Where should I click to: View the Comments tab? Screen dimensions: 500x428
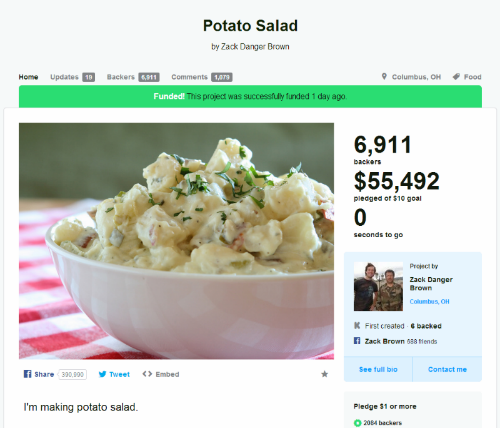202,77
